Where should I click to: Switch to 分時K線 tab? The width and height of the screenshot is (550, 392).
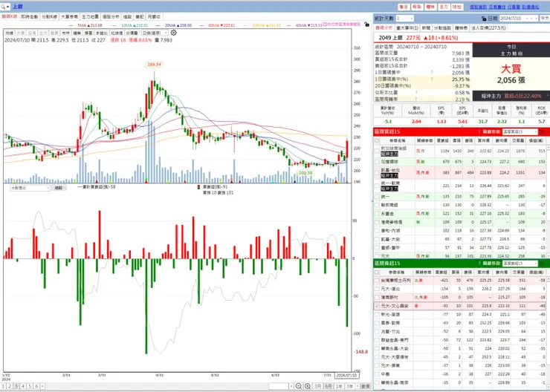(50, 16)
